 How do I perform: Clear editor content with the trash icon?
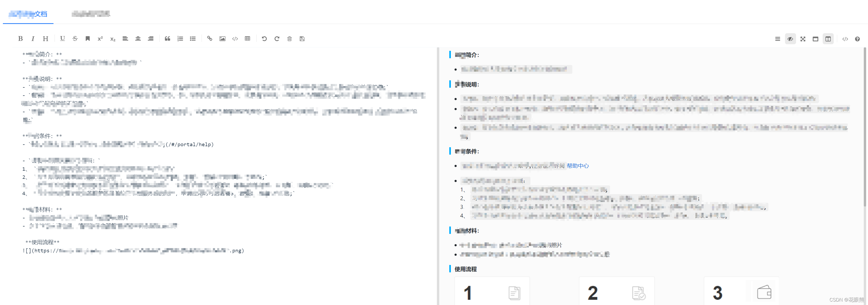coord(289,39)
